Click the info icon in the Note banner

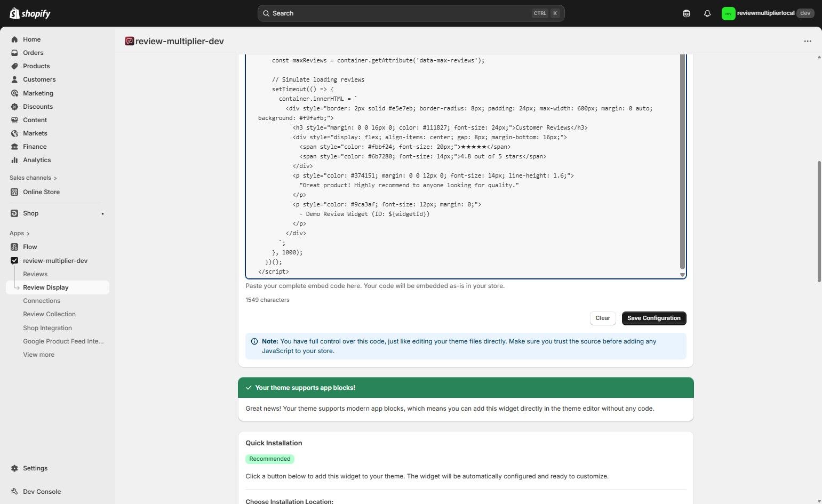[x=254, y=341]
